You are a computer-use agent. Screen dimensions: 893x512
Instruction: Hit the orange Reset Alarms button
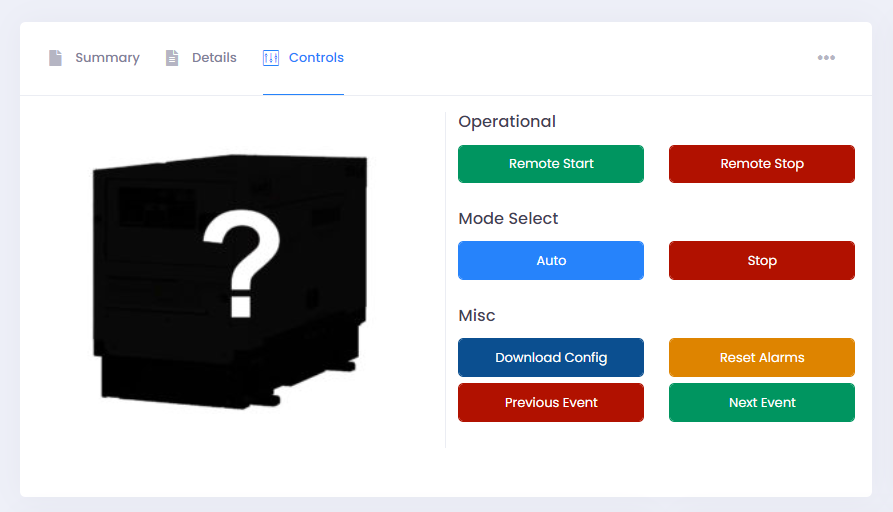click(x=762, y=358)
